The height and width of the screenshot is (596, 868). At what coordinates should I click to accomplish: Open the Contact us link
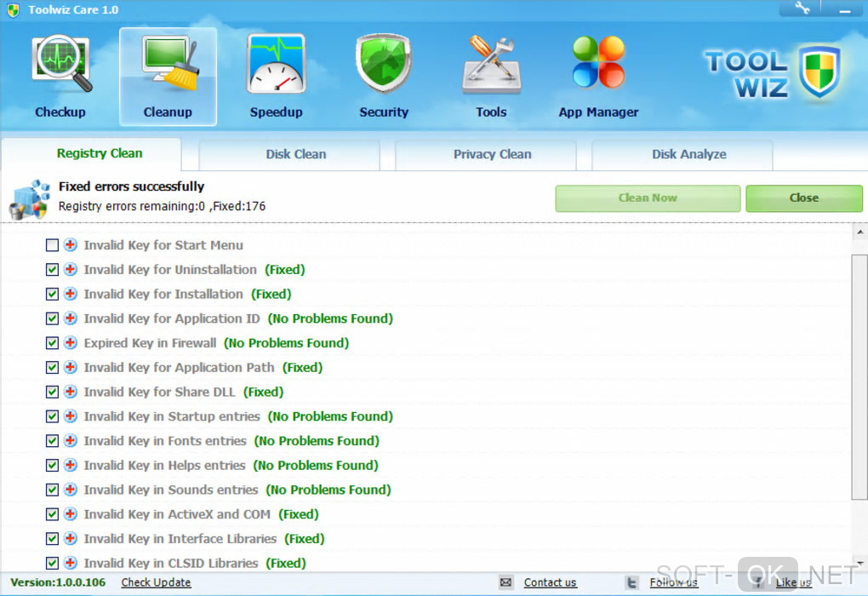(551, 582)
